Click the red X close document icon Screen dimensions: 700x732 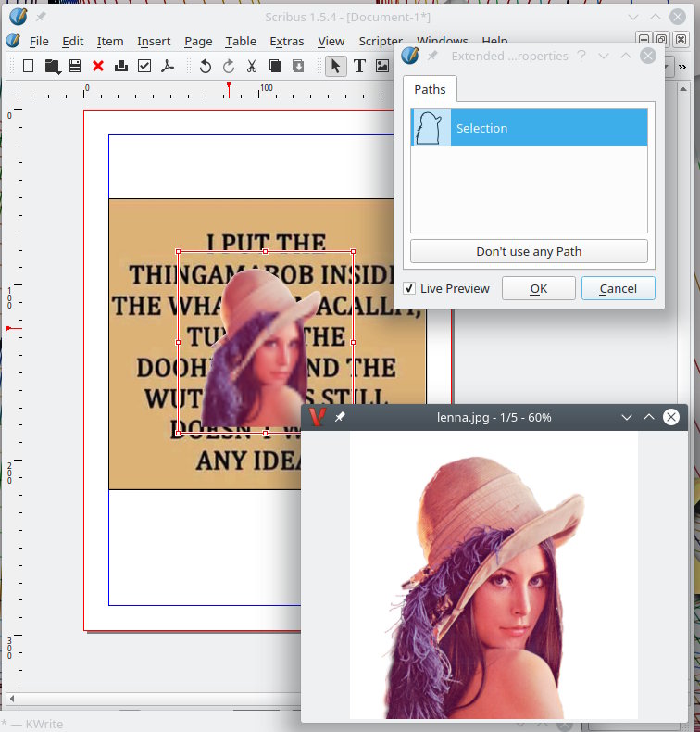tap(98, 66)
